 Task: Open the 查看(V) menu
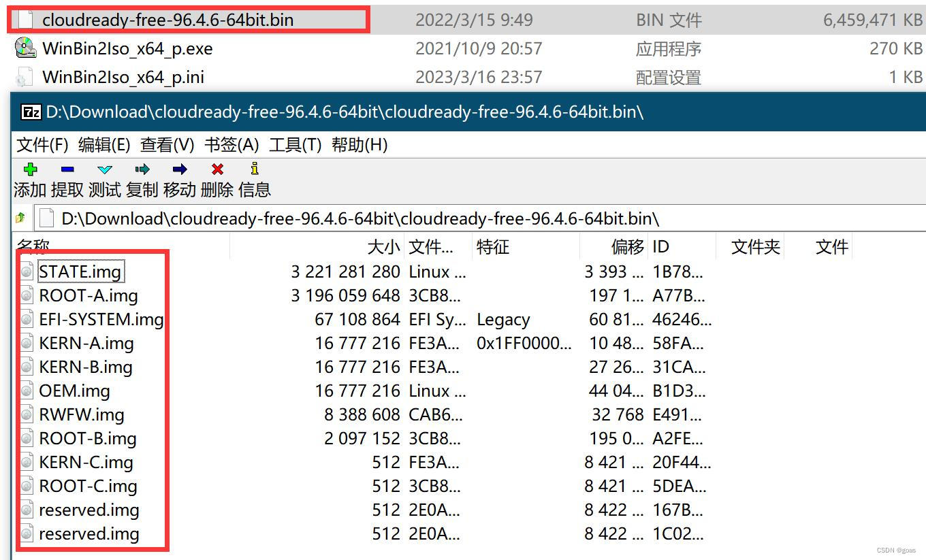pyautogui.click(x=167, y=145)
